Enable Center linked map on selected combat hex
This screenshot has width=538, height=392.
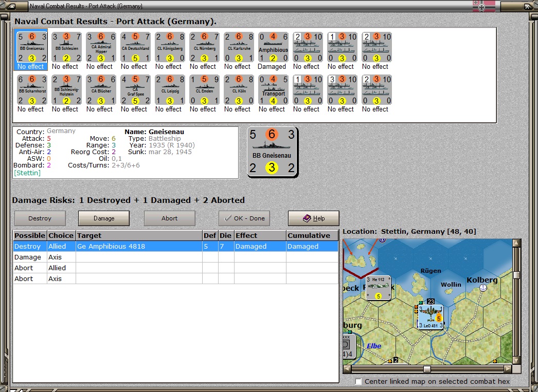[x=358, y=381]
